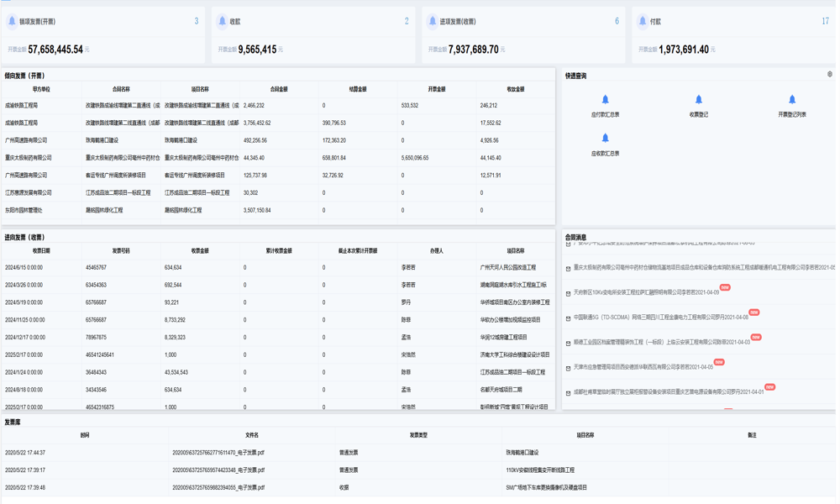Click the 收票日期 column header
840x504 pixels.
pos(41,250)
